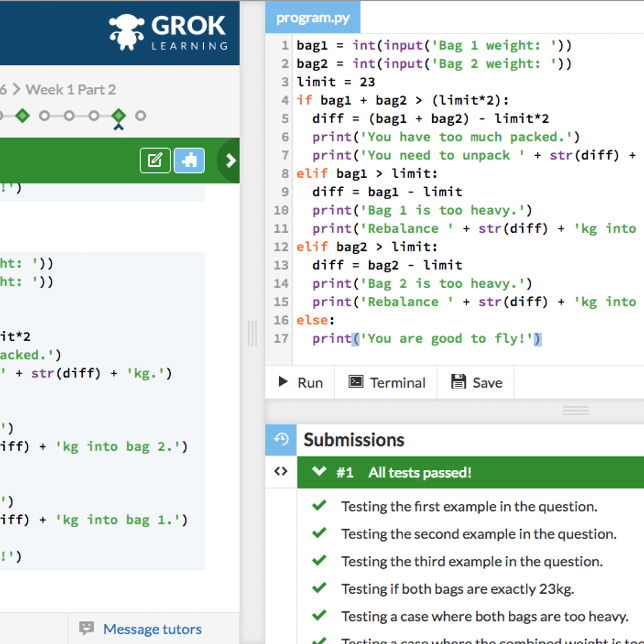The height and width of the screenshot is (644, 644).
Task: Click the next arrow on green bar
Action: pos(230,161)
